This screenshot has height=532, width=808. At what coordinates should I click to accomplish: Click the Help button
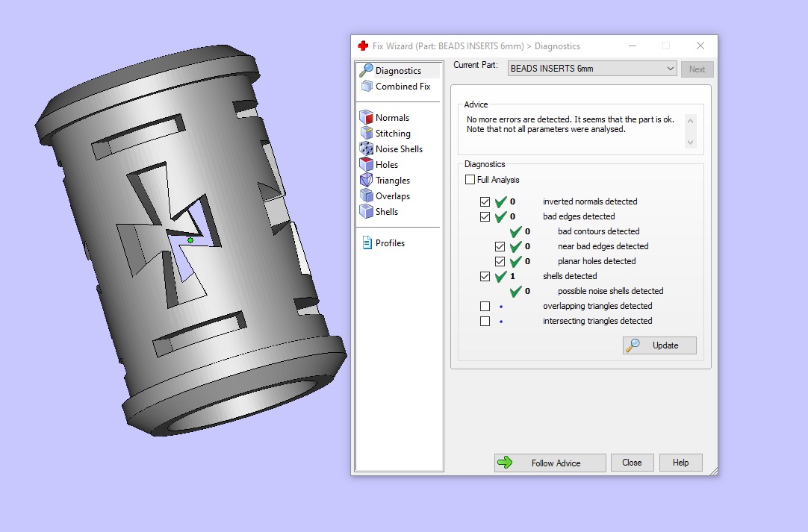(681, 463)
